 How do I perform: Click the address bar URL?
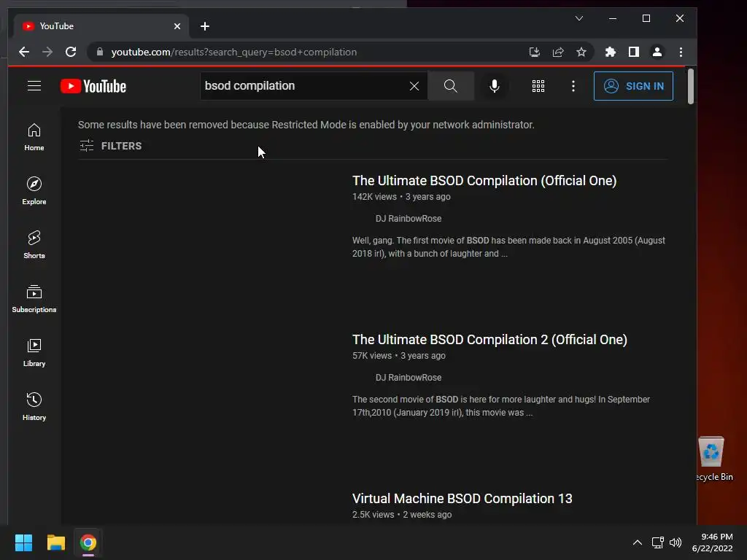[234, 52]
